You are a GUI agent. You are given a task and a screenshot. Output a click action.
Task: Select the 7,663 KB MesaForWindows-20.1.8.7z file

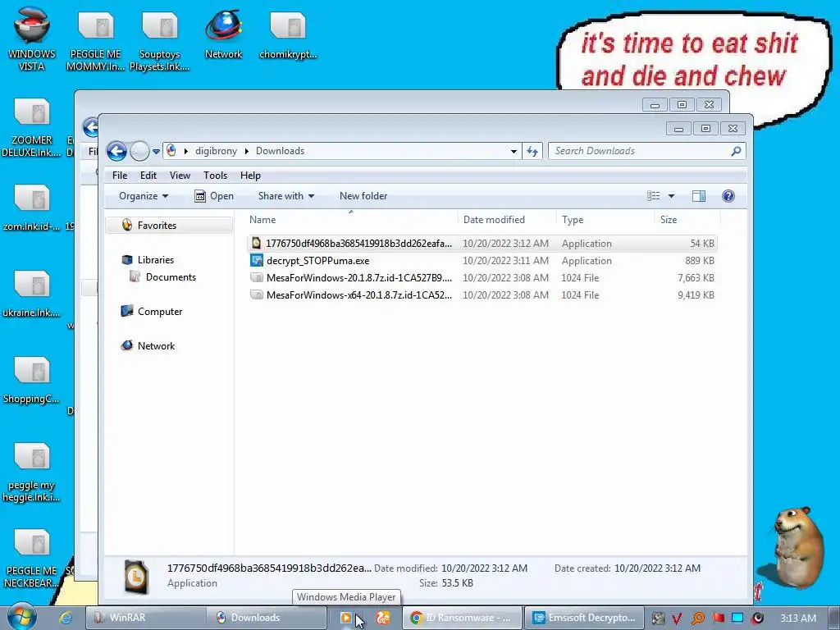(x=482, y=278)
